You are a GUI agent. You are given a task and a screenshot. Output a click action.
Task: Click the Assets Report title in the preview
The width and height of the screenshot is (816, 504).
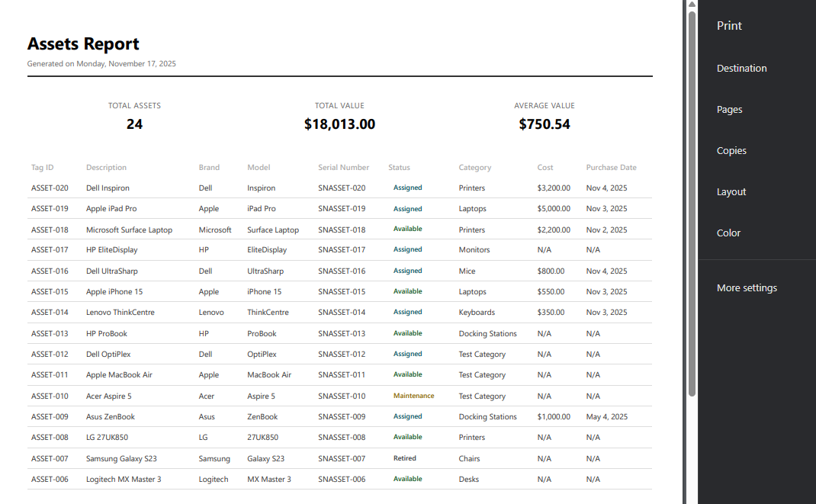tap(83, 43)
